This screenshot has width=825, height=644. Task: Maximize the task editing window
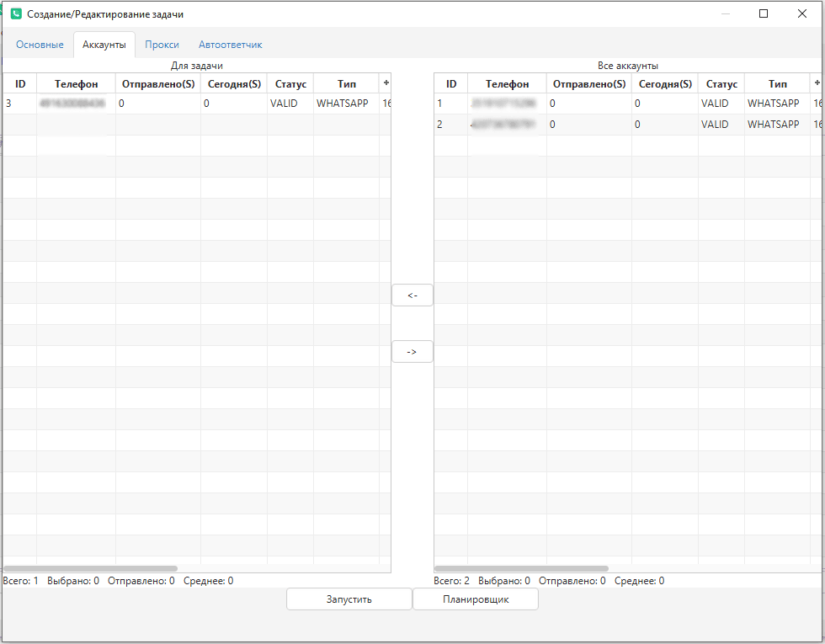click(x=764, y=13)
